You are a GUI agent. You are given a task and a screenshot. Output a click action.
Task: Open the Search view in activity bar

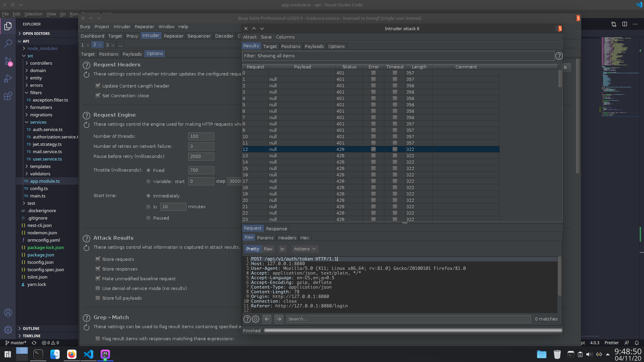pyautogui.click(x=8, y=43)
